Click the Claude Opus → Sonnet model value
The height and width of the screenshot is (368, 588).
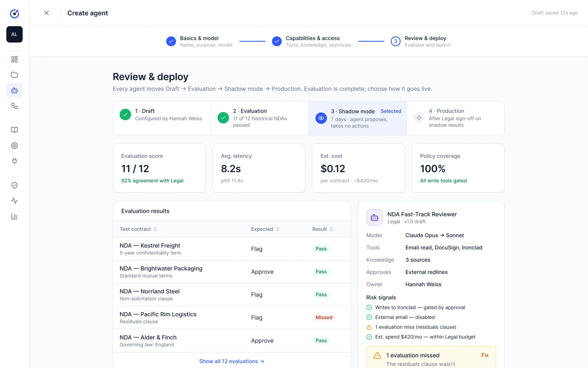point(435,235)
